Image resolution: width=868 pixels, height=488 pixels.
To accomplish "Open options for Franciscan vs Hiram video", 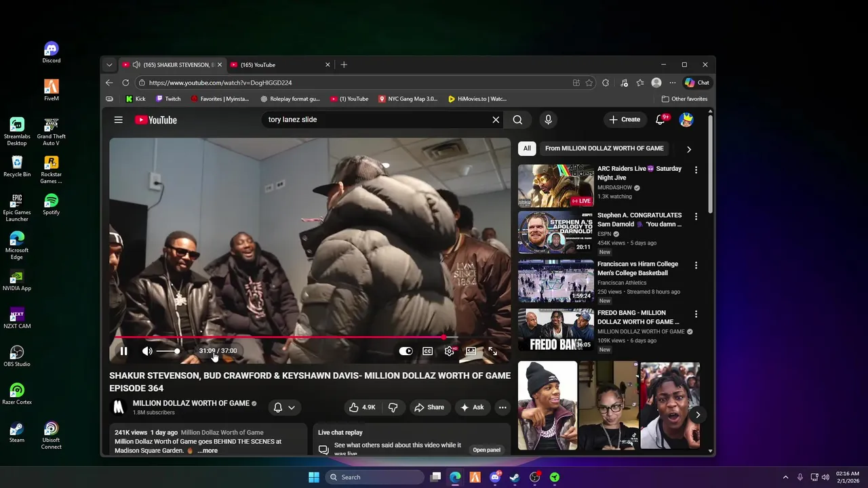I will click(696, 266).
